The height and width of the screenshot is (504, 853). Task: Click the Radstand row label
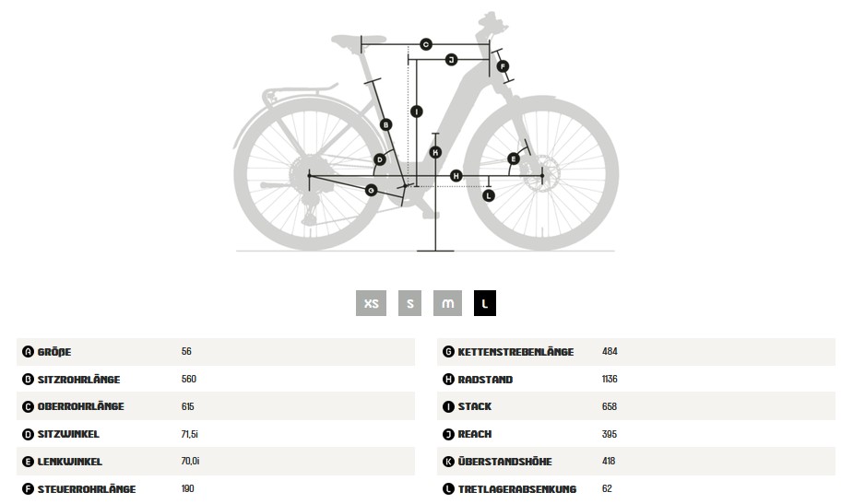pyautogui.click(x=485, y=380)
